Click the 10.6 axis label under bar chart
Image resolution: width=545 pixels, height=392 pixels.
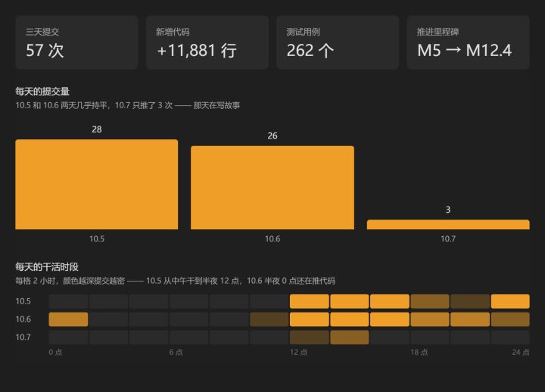coord(272,238)
